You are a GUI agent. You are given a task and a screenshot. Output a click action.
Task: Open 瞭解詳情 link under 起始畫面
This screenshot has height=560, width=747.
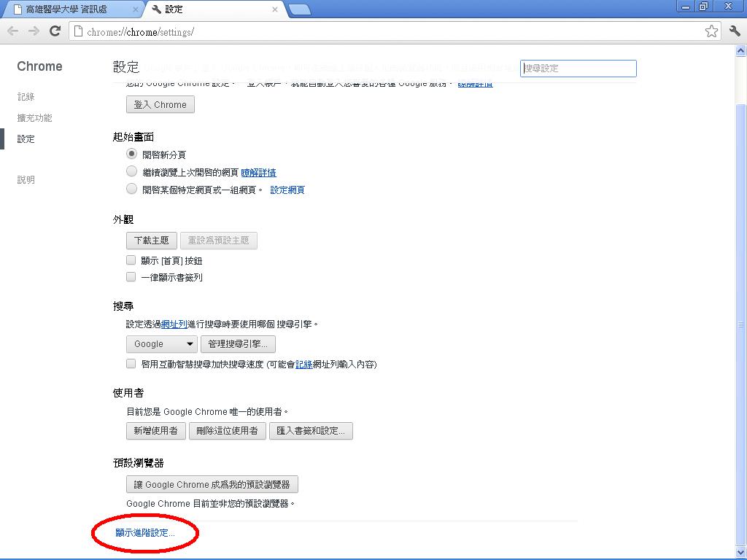pos(259,172)
